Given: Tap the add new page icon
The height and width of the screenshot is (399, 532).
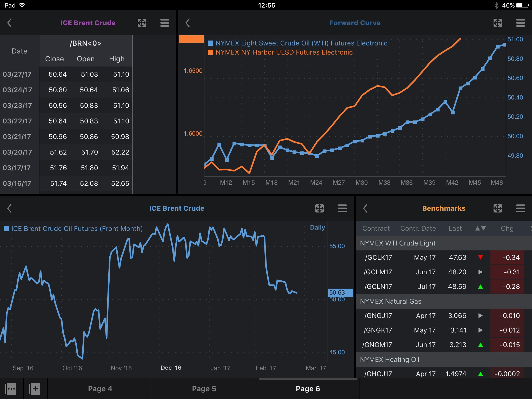Looking at the screenshot, I should (x=35, y=389).
